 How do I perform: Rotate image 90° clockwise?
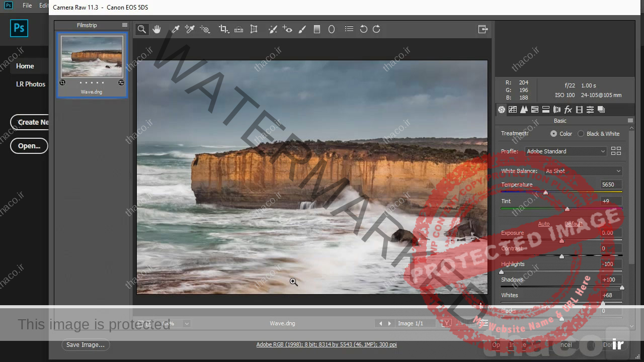click(x=376, y=29)
